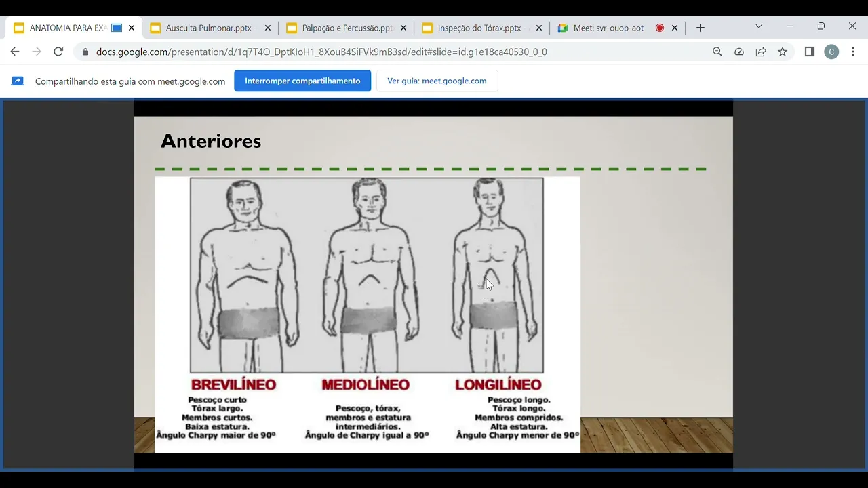Reload the current page

58,52
